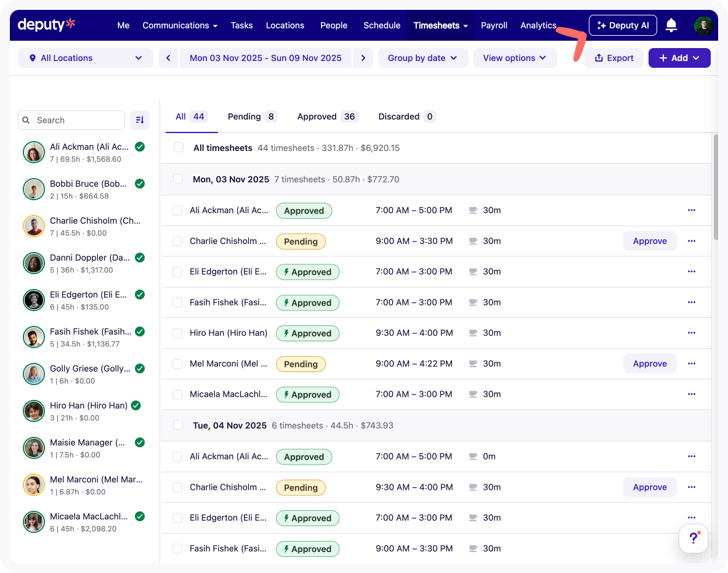728x573 pixels.
Task: Open more options for Hiro Han timesheet
Action: coord(691,333)
